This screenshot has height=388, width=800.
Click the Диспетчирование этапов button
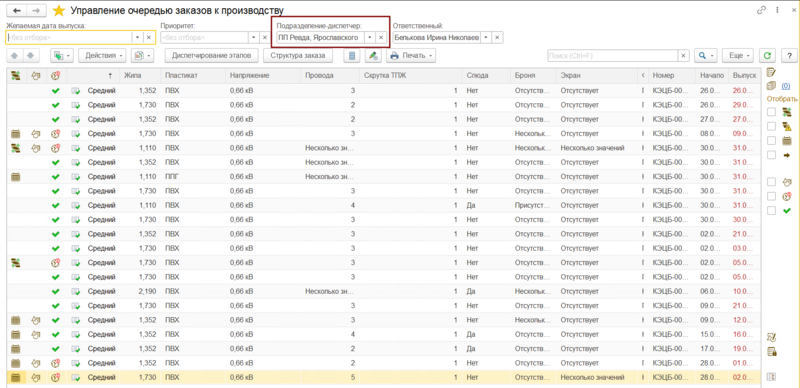click(212, 56)
